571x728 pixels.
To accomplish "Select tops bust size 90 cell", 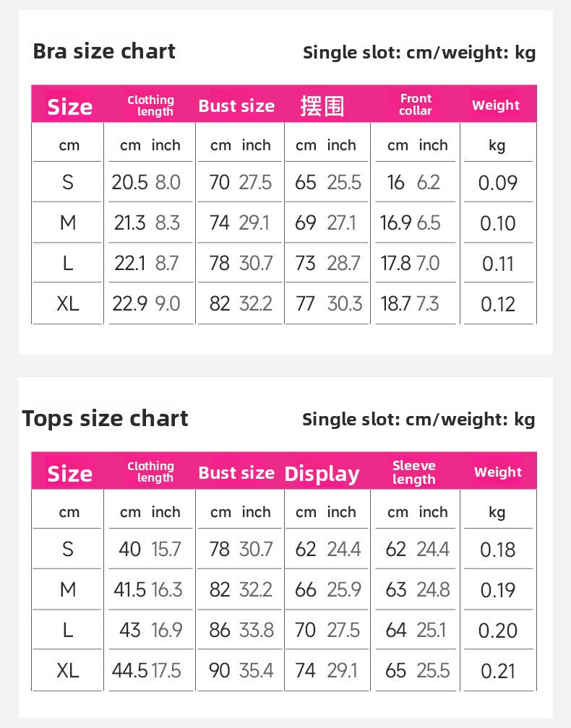I will (219, 670).
